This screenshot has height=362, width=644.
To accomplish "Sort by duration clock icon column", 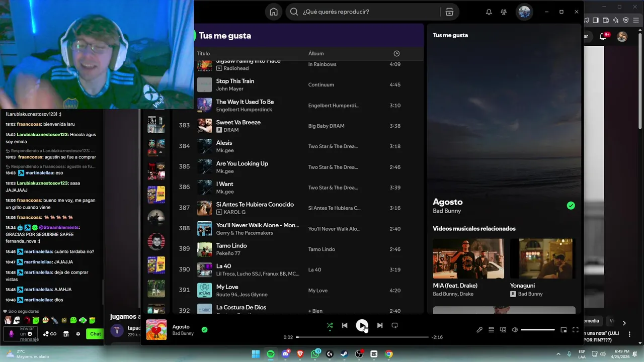I will pyautogui.click(x=396, y=53).
